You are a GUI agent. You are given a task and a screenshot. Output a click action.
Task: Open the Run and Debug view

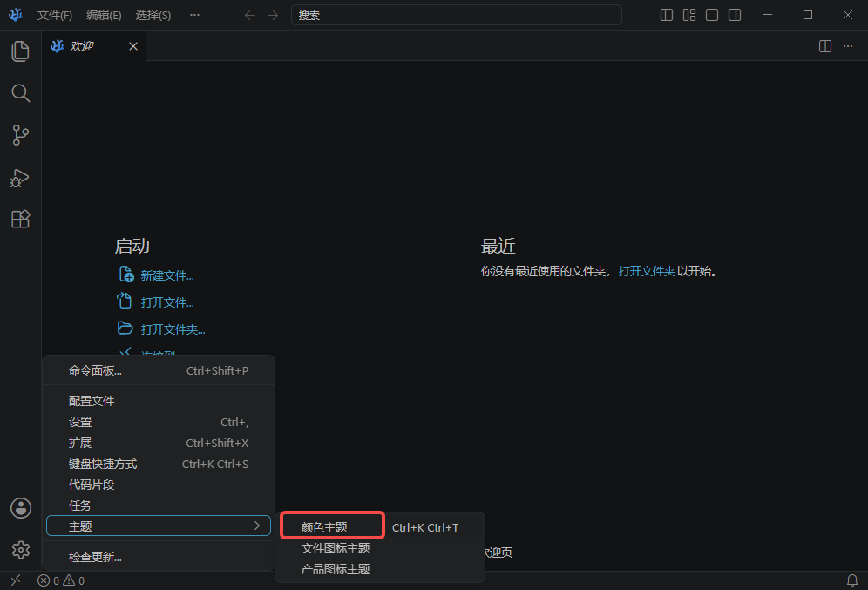click(20, 178)
